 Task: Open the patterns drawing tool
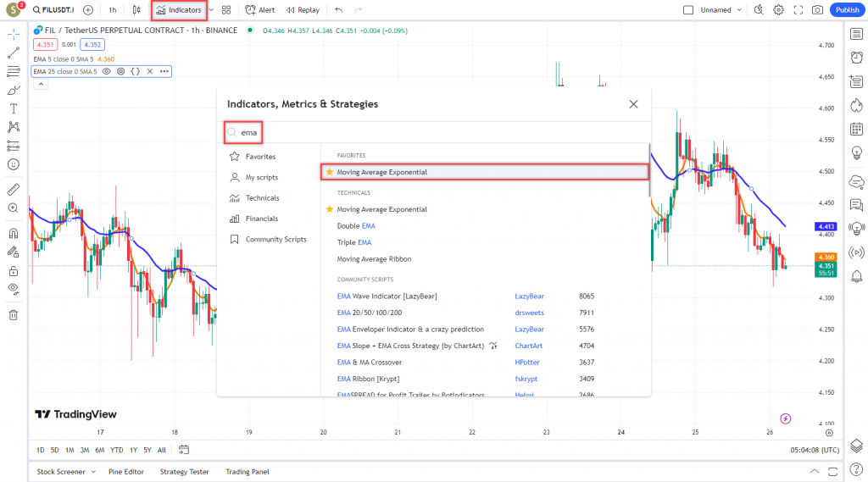(14, 127)
